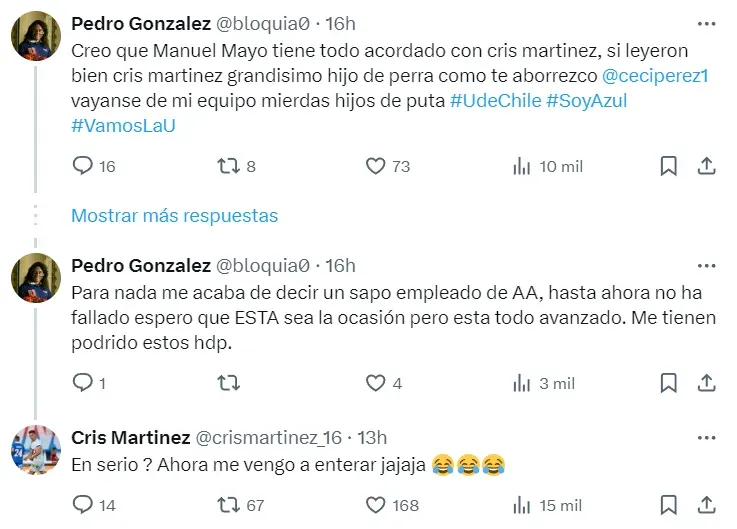Reply to the sapo empleado tweet
Image resolution: width=737 pixels, height=529 pixels.
(x=83, y=383)
